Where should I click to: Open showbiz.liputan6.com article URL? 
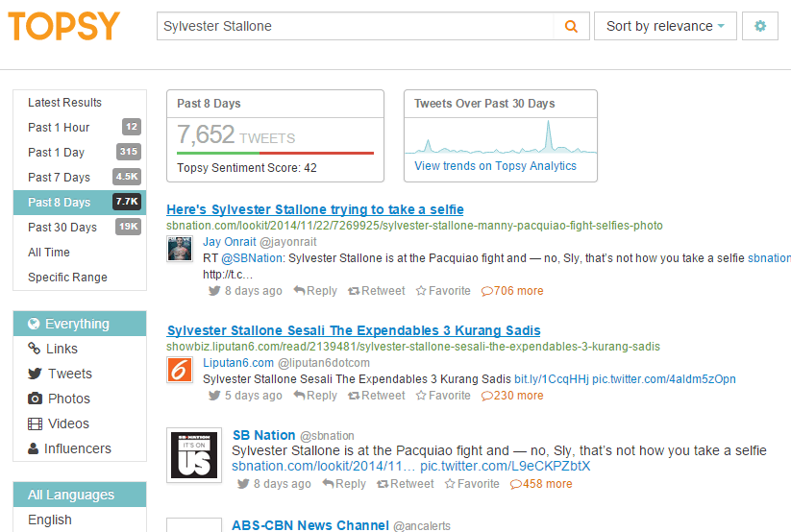(413, 347)
